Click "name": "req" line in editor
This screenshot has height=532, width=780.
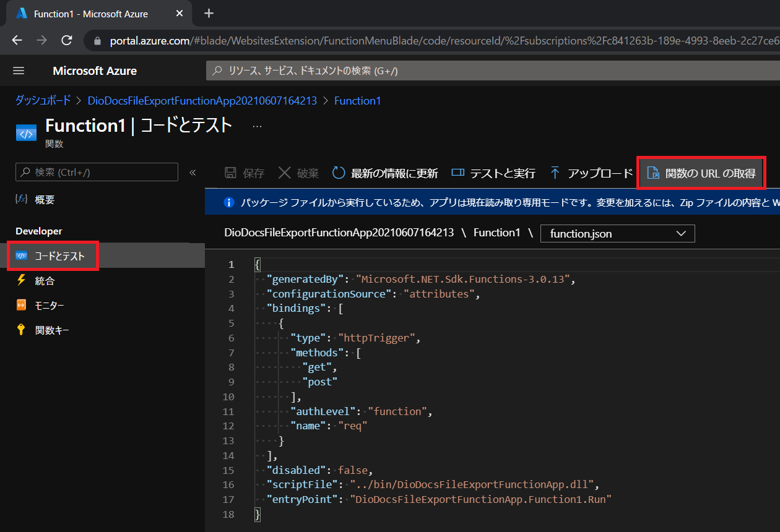tap(329, 426)
